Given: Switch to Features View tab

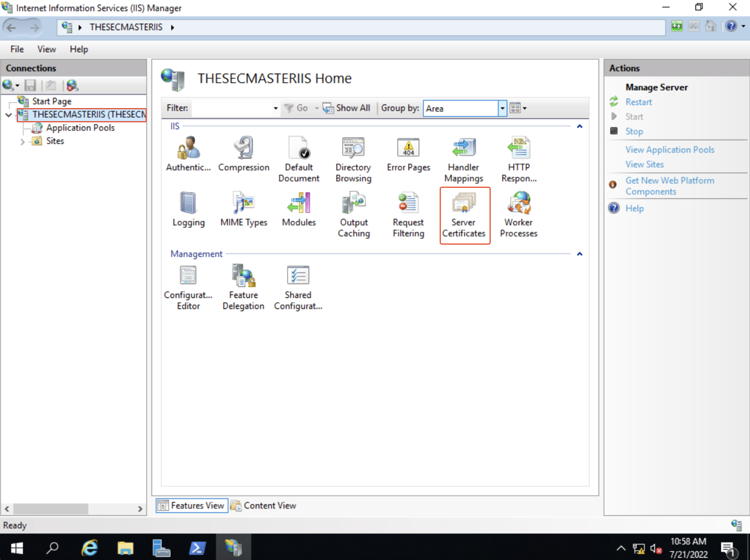Looking at the screenshot, I should [x=192, y=506].
